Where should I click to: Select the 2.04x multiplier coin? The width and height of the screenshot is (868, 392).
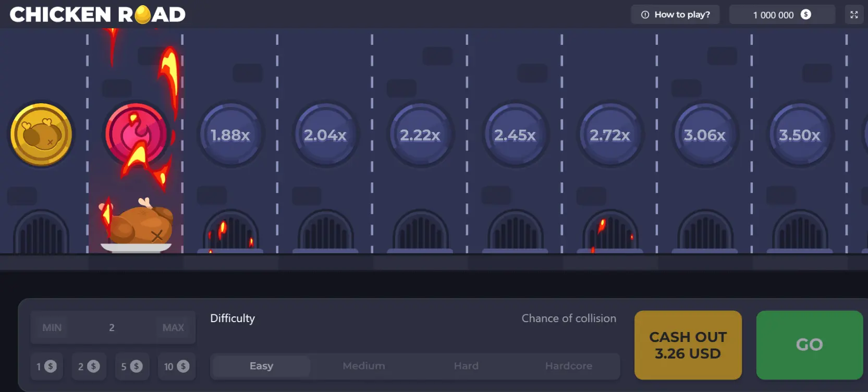[325, 135]
